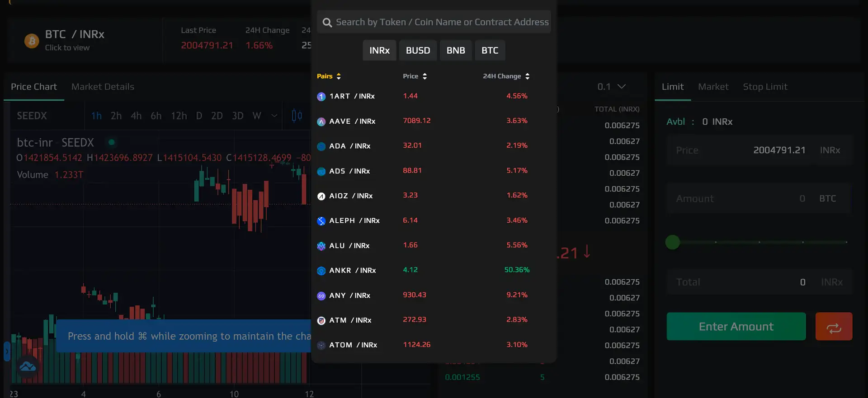
Task: Expand more chart timeframe options chevron
Action: pyautogui.click(x=274, y=116)
